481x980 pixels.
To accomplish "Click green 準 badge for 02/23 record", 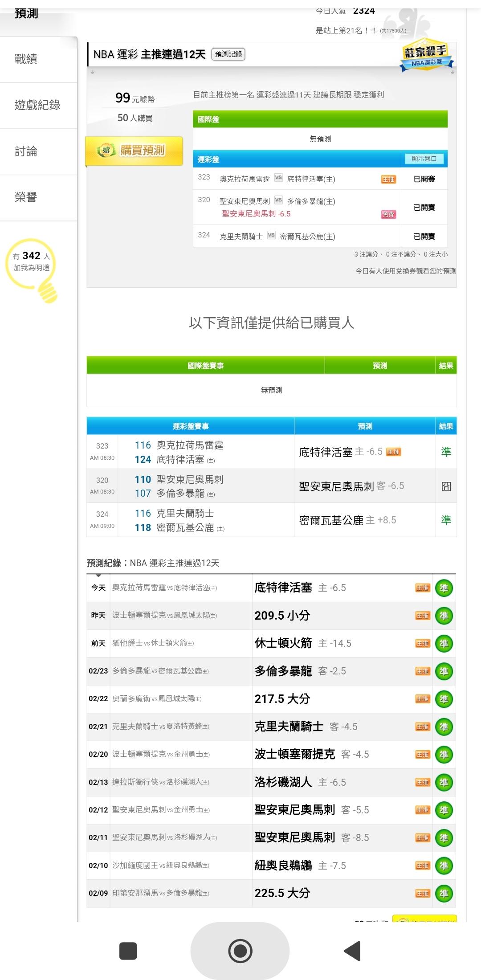I will coord(444,671).
